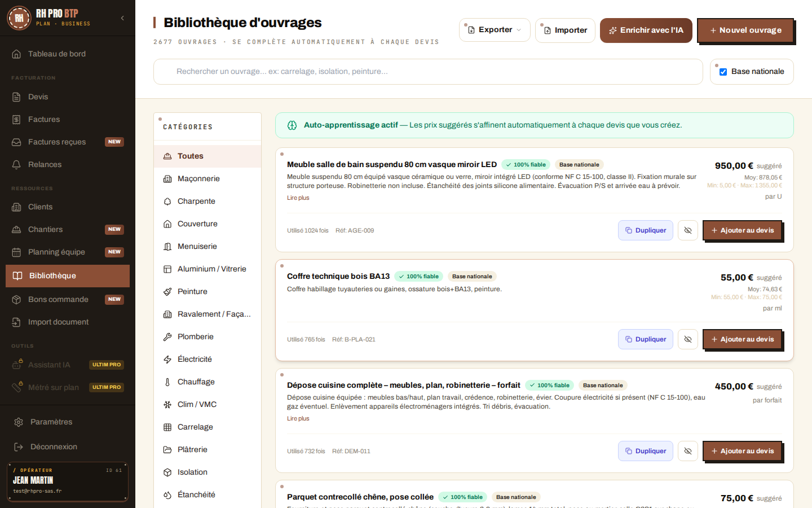Click the Planning équipe calendar icon

(17, 252)
